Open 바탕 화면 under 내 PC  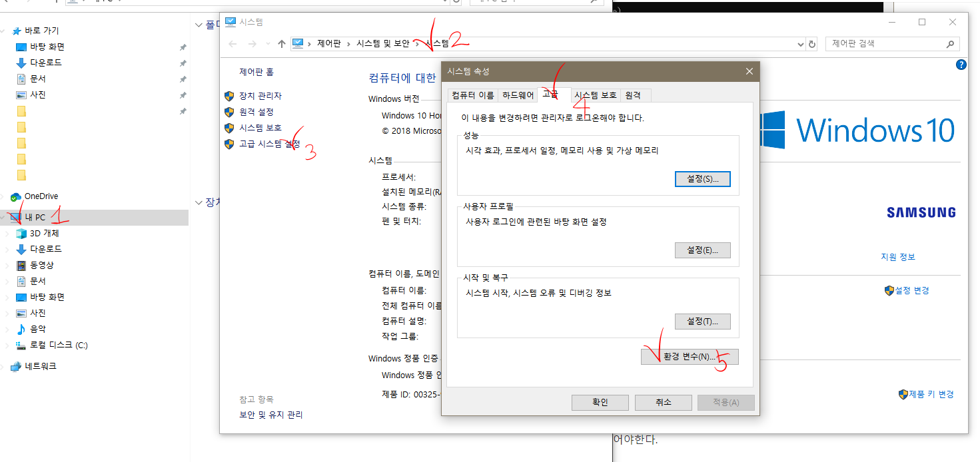point(47,297)
